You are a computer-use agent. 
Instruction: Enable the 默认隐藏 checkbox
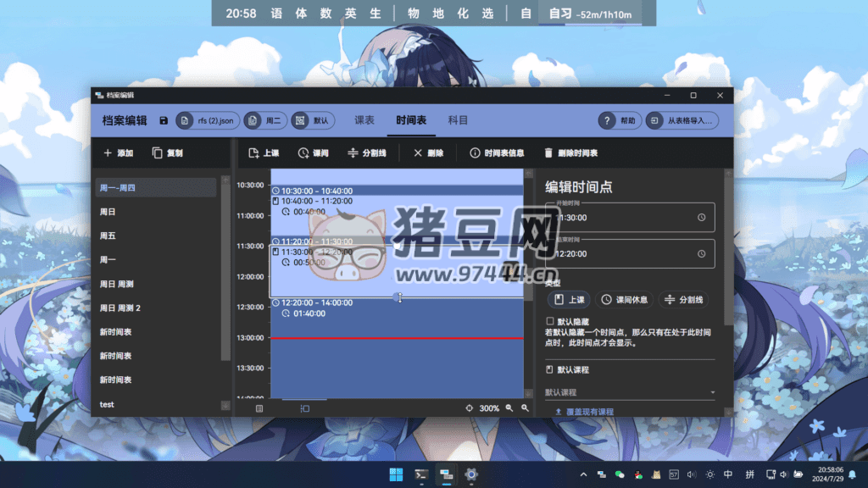pos(550,322)
